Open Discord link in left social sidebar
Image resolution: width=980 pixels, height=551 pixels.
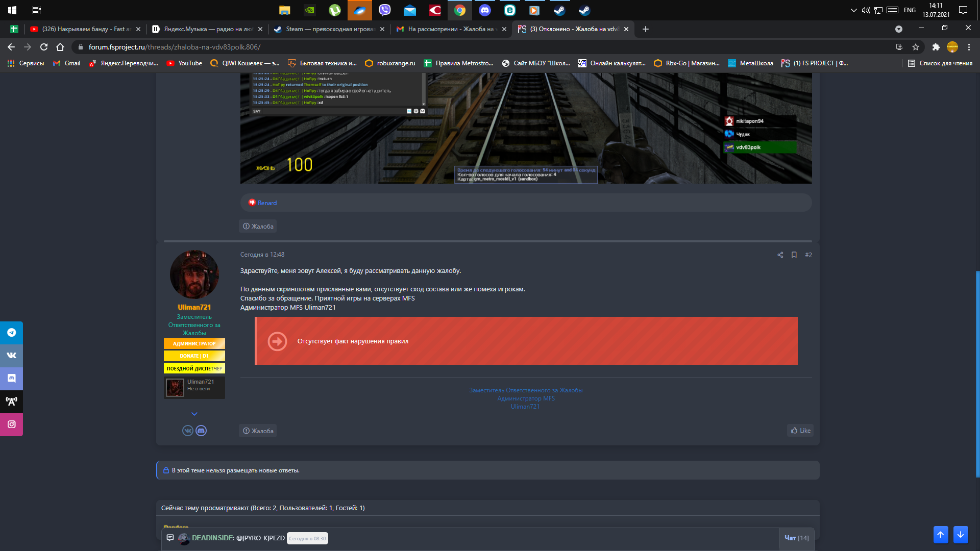pos(11,379)
